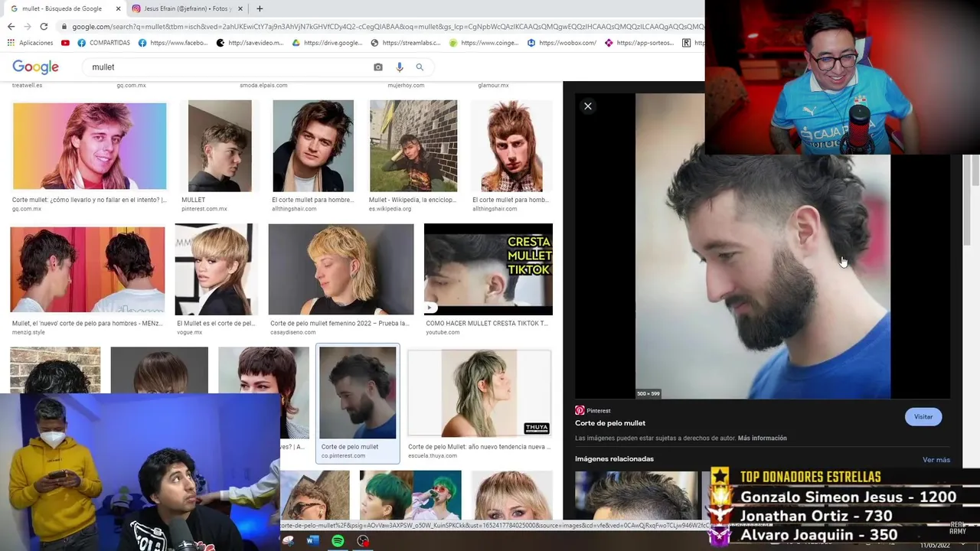The width and height of the screenshot is (980, 551).
Task: Open the selected co.pinterest.com mullet thumbnail
Action: pos(358,393)
